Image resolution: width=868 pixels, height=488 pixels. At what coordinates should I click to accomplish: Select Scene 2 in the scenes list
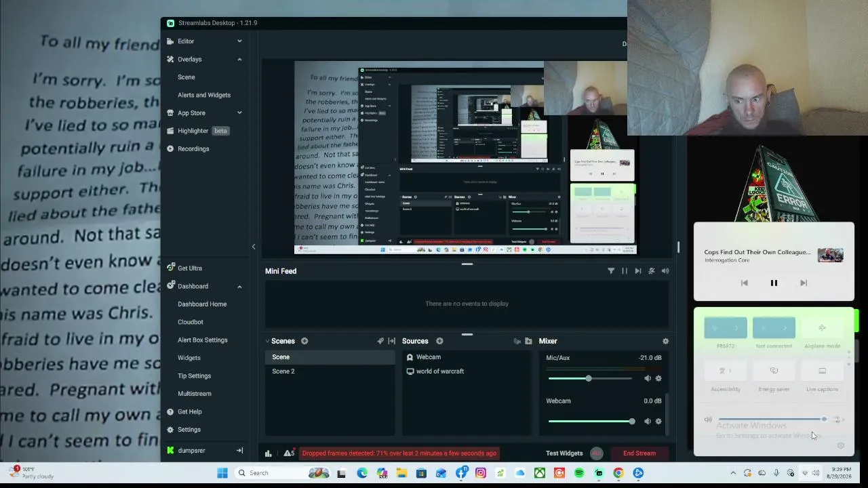click(330, 371)
